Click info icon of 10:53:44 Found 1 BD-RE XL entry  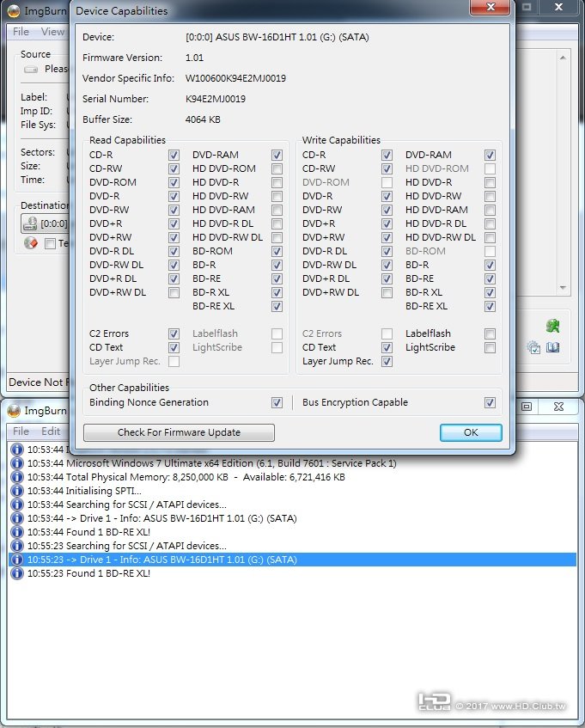[x=16, y=532]
